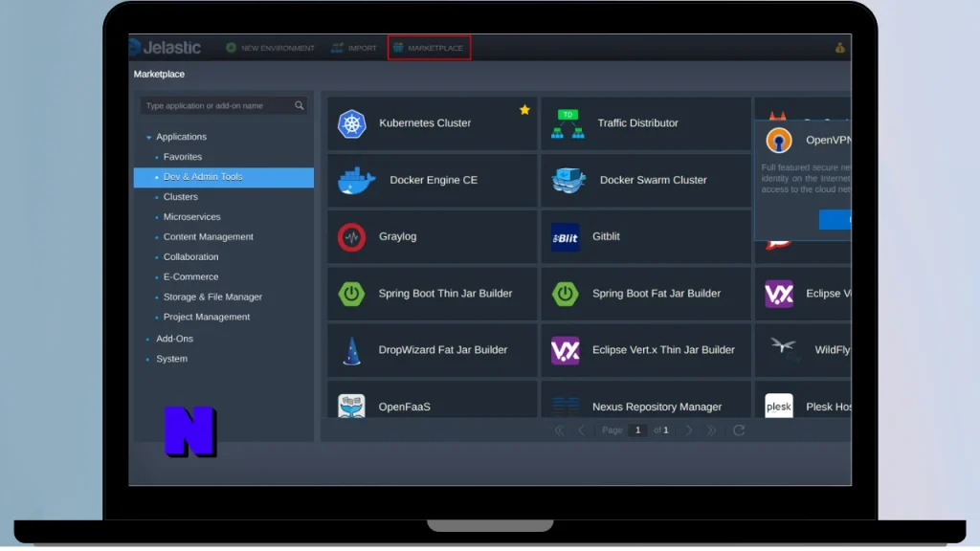Viewport: 980px width, 551px height.
Task: Click the OpenVPN keyhole icon
Action: coord(779,140)
